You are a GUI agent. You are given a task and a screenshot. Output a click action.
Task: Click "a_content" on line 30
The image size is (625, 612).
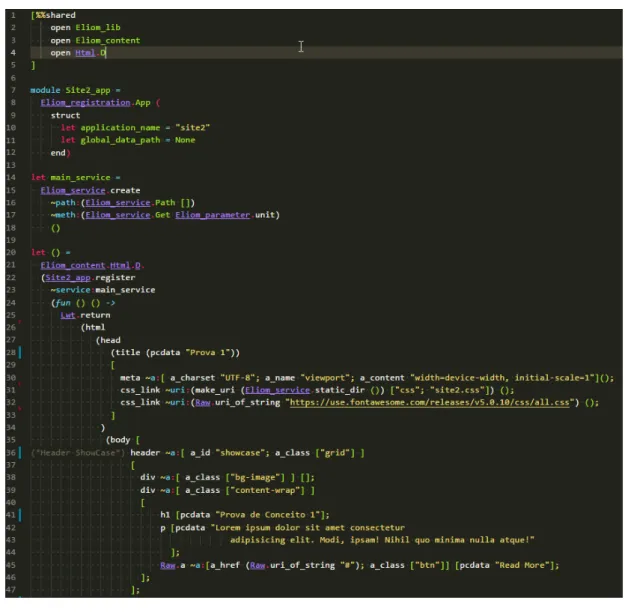point(382,378)
